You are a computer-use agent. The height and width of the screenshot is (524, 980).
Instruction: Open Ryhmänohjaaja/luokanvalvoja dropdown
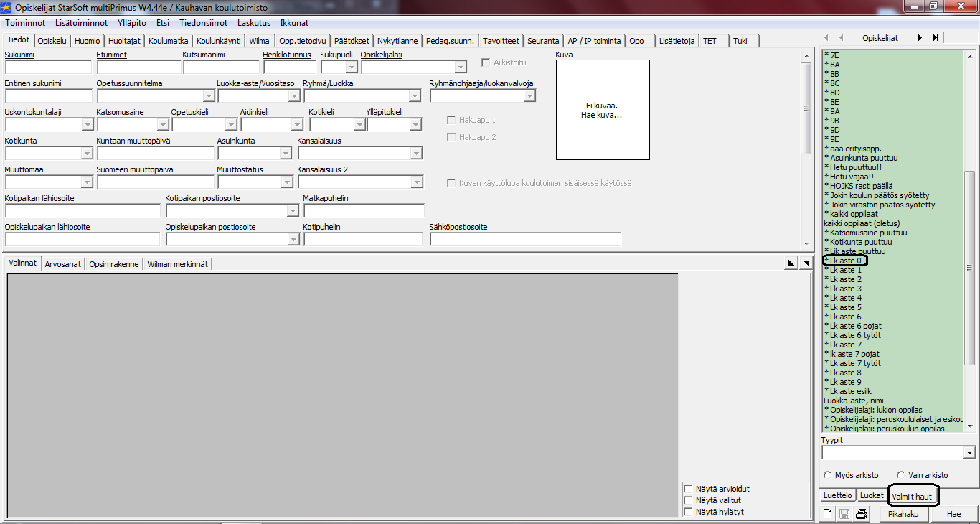[529, 96]
